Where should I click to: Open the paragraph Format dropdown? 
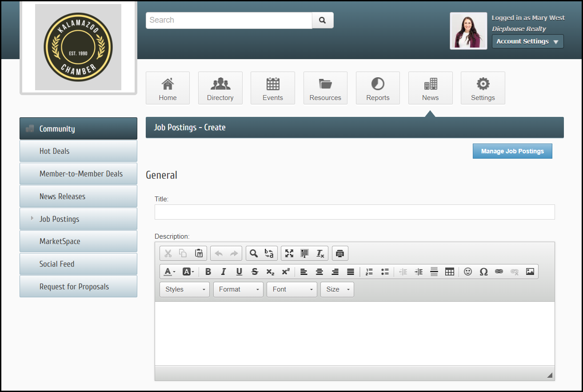coord(238,289)
